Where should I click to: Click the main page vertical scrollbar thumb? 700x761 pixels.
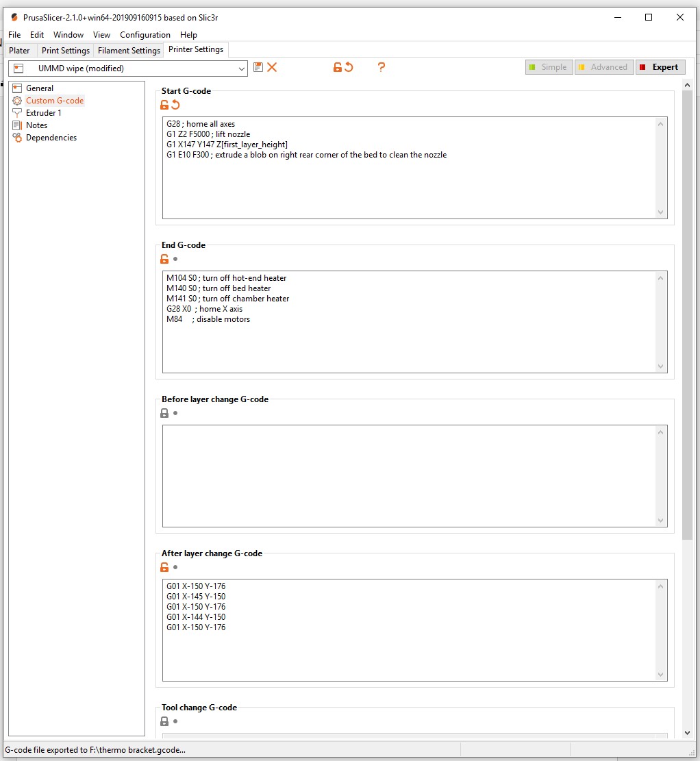[687, 316]
